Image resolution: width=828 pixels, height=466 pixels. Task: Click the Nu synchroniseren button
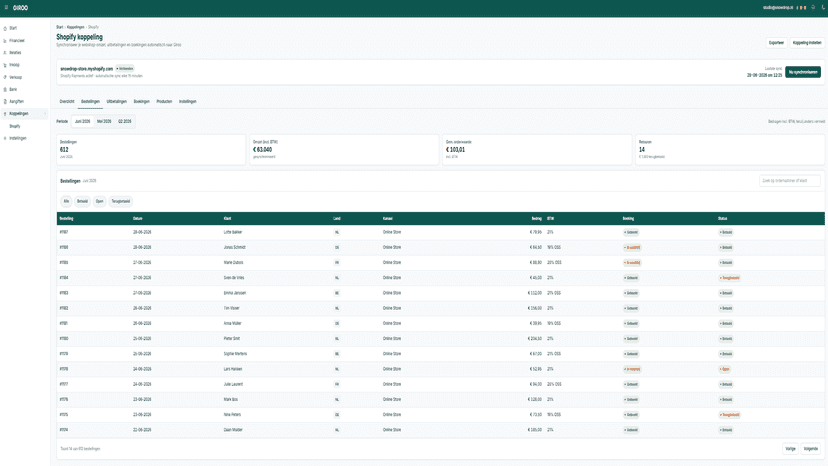point(803,72)
